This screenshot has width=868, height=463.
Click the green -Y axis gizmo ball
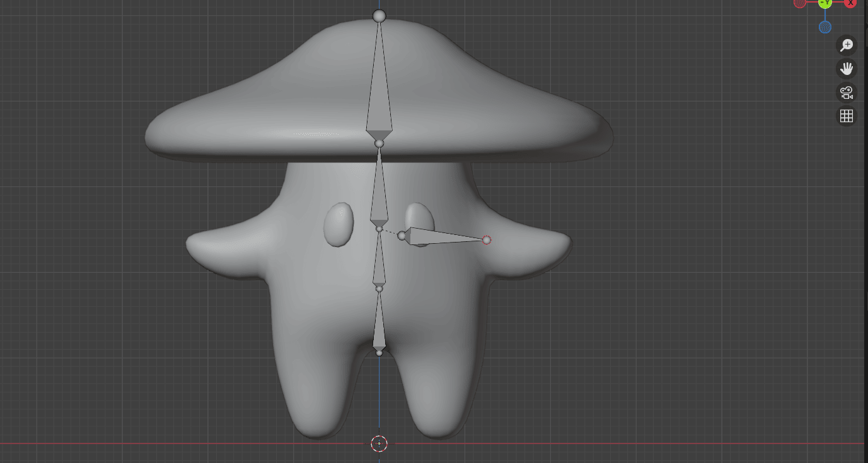coord(825,3)
